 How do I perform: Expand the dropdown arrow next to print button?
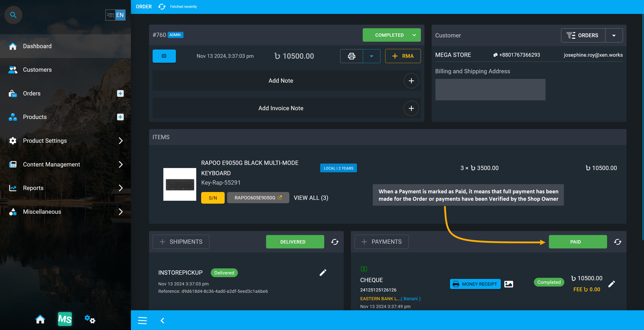point(372,55)
